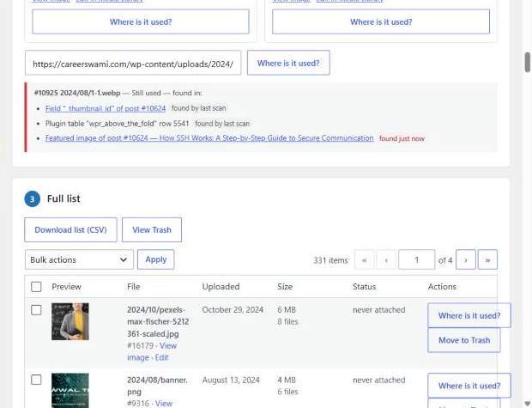
Task: Open thumbnail of pexels-max-fischer image
Action: (x=70, y=321)
